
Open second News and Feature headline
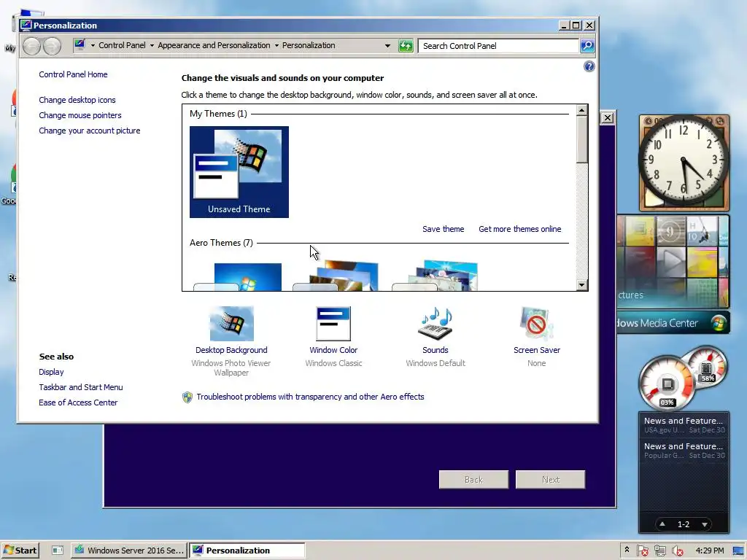[x=684, y=451]
